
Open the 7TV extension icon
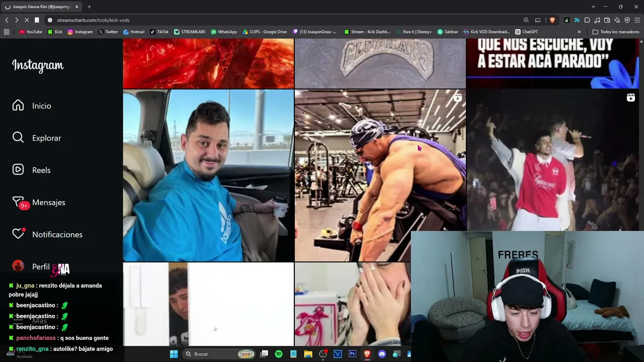pos(577,20)
